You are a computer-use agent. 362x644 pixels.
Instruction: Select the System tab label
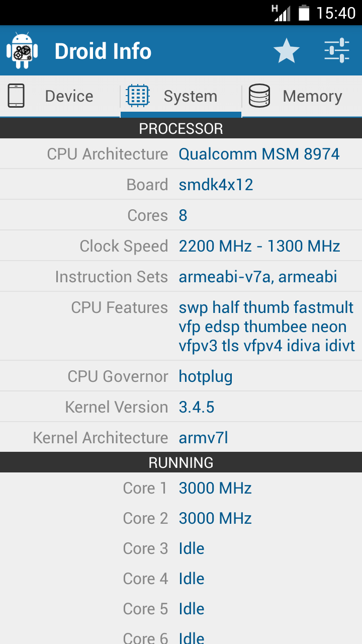tap(190, 96)
